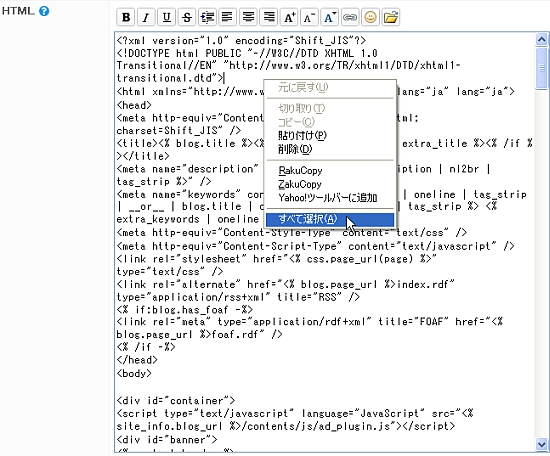Choose 削除(D) delete in context menu
This screenshot has width=550, height=456.
330,149
